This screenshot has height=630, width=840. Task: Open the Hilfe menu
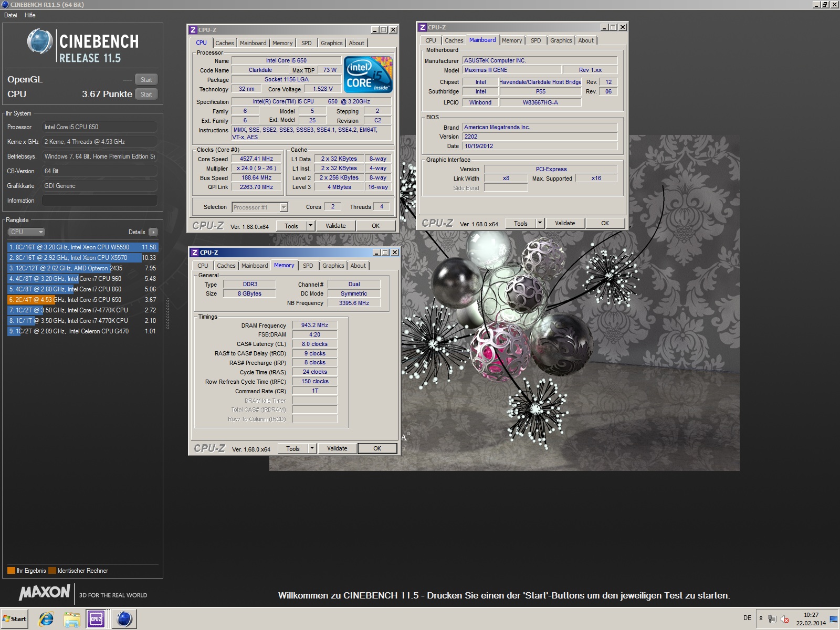[x=30, y=15]
